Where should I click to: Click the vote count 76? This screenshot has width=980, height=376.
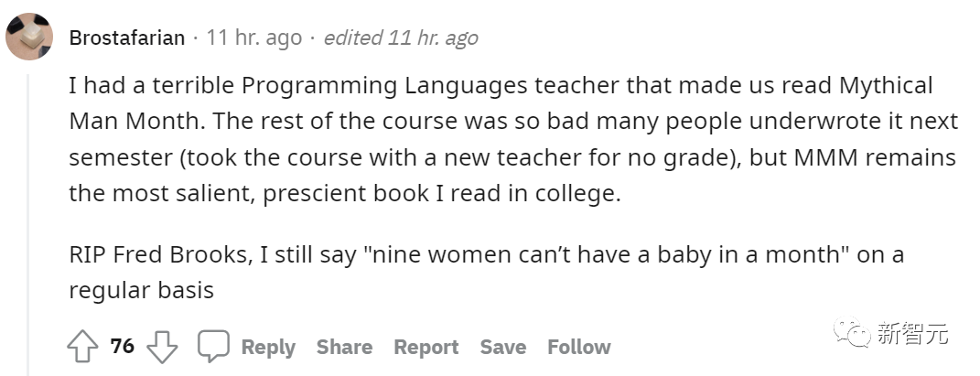123,347
